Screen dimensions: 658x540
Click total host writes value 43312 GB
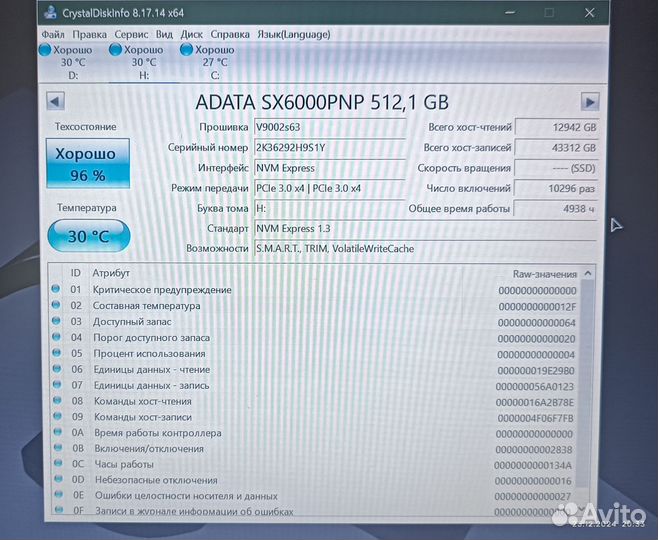[x=556, y=148]
